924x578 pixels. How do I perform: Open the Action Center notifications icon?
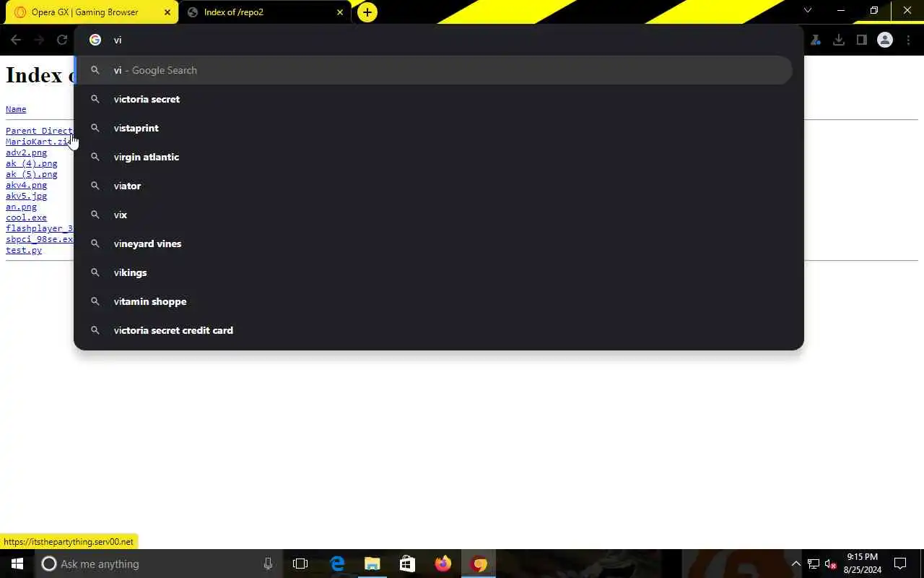900,564
